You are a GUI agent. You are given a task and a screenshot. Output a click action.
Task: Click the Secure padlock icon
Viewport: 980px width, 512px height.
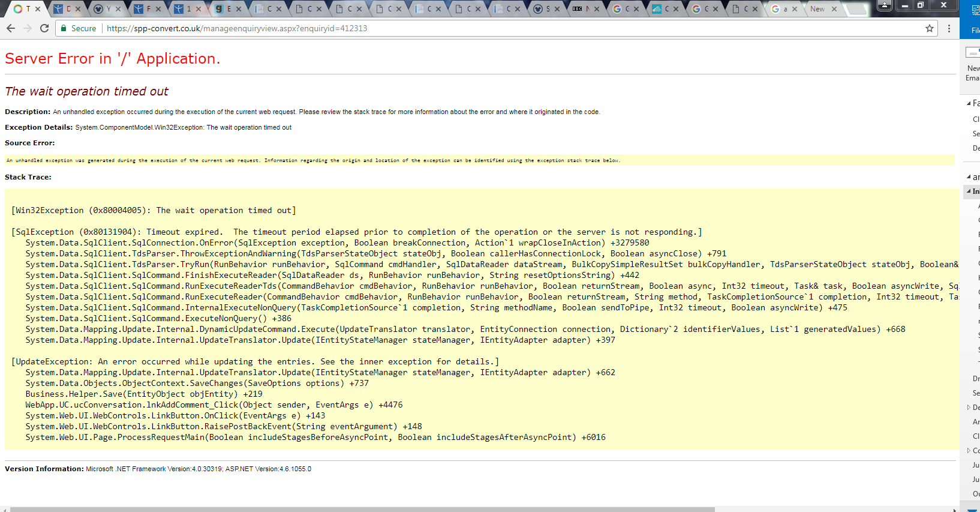point(64,28)
